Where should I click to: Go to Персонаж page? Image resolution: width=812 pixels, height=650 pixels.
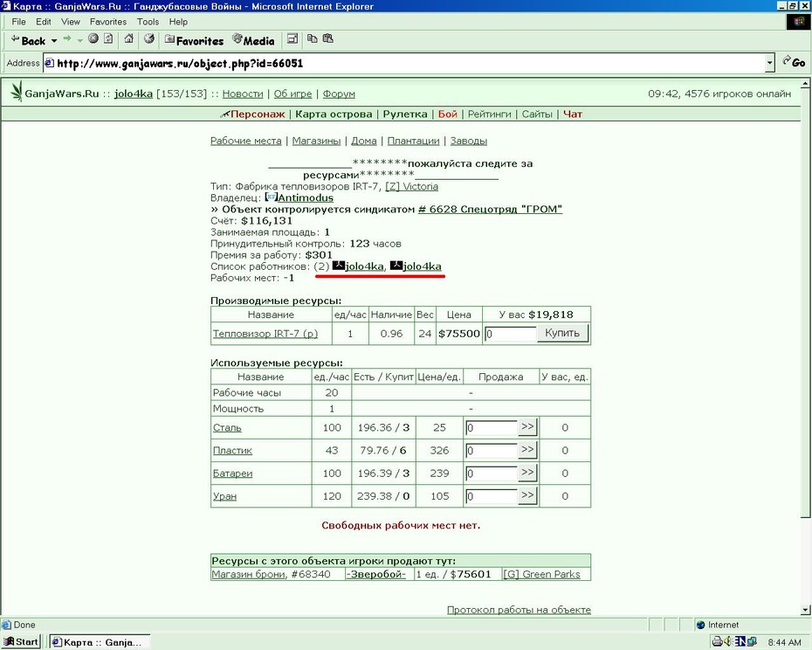click(258, 114)
